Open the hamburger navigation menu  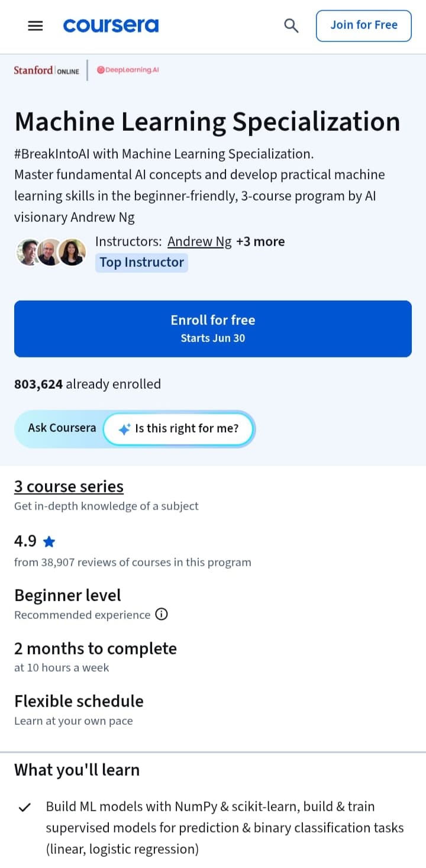pyautogui.click(x=35, y=25)
